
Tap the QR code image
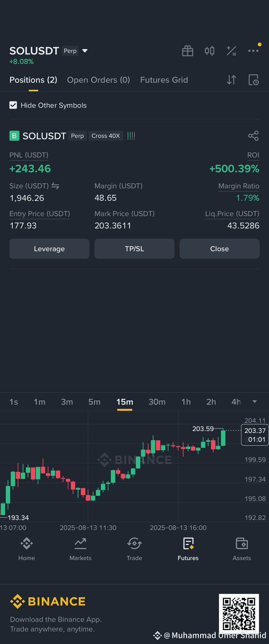click(x=239, y=614)
